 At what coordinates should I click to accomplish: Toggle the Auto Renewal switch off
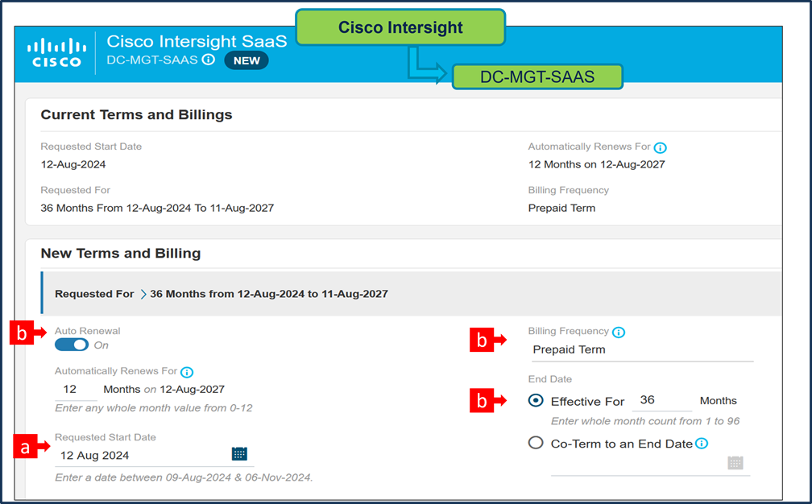pos(72,345)
